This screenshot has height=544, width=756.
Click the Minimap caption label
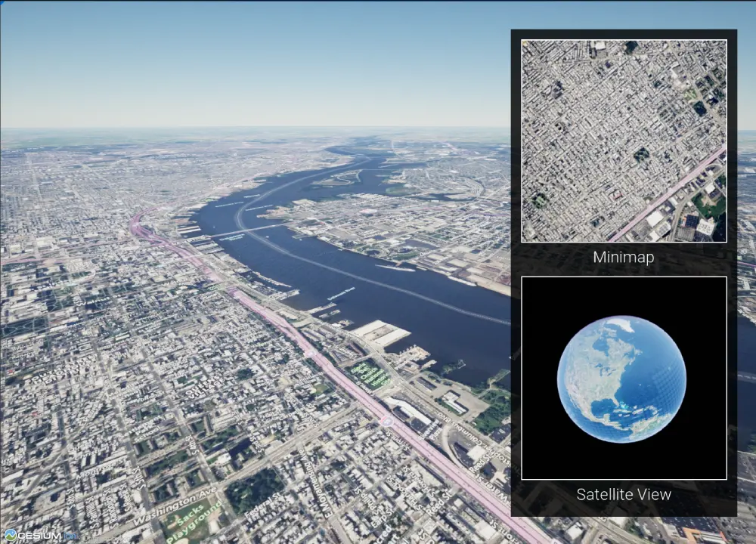pos(624,257)
